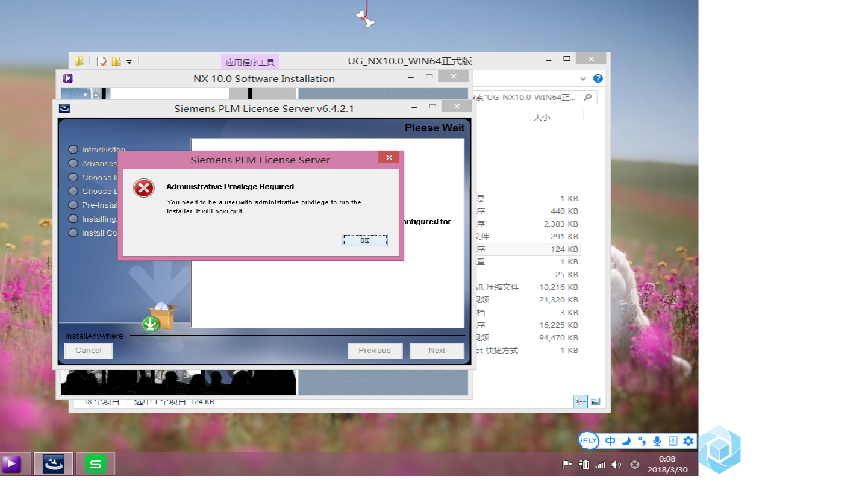Click the 大小 column header
868x482 pixels.
(542, 117)
